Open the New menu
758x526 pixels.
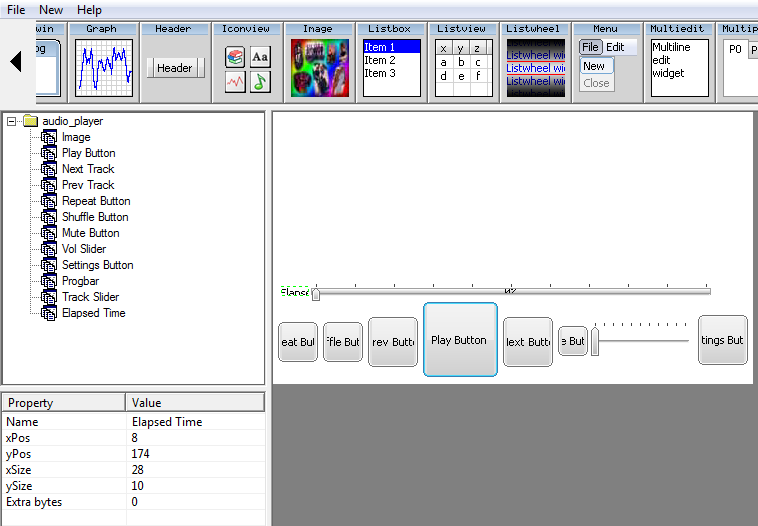pyautogui.click(x=51, y=9)
